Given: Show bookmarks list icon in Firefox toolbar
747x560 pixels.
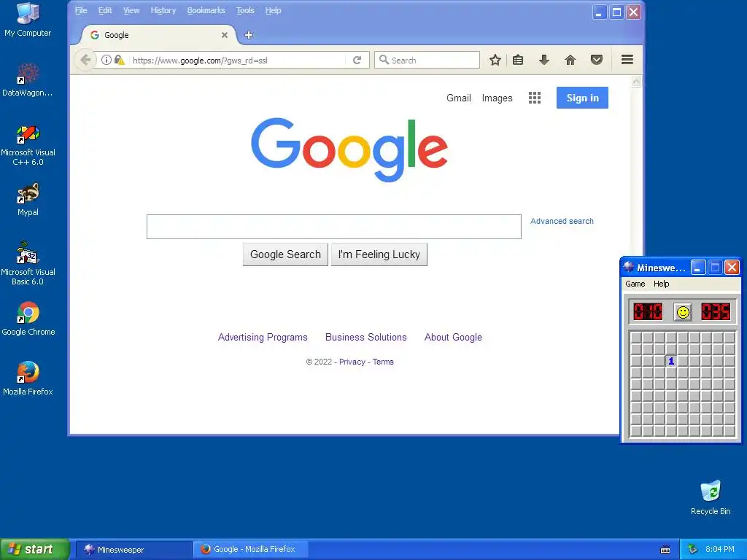Looking at the screenshot, I should click(518, 60).
